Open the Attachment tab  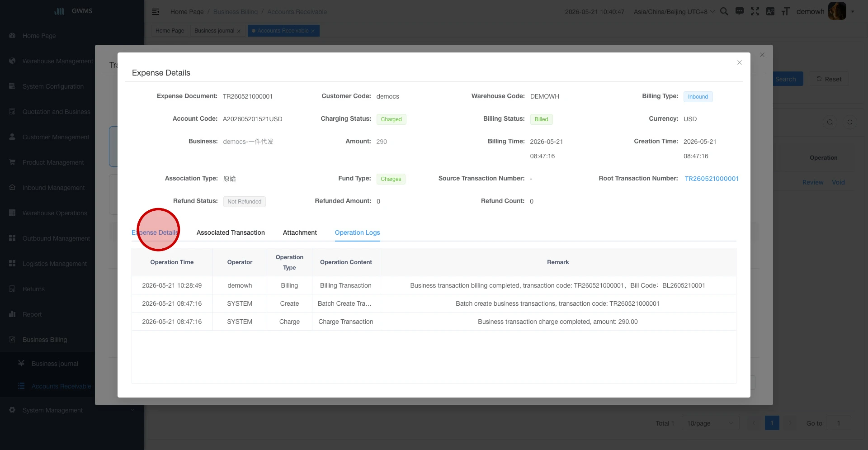point(300,232)
